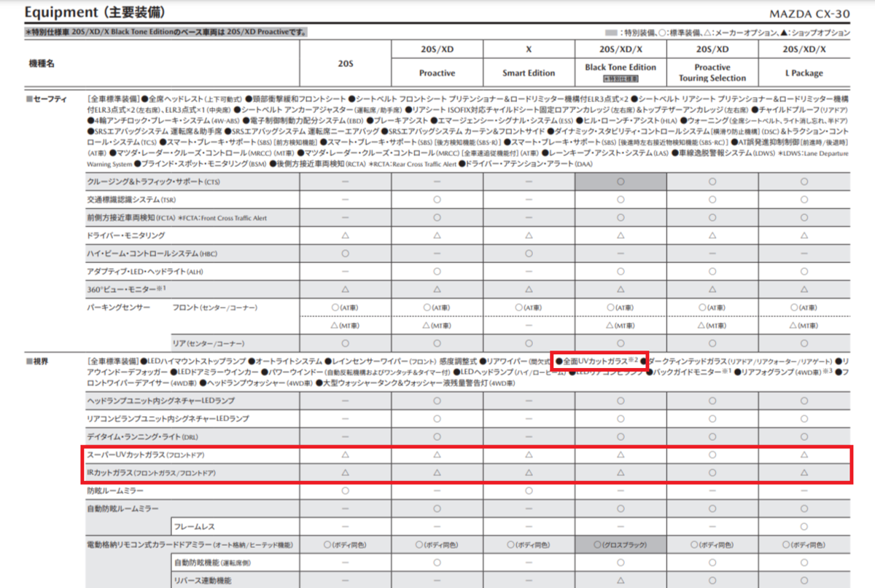Click the TSR row circle under L Package
This screenshot has width=875, height=588.
point(805,200)
